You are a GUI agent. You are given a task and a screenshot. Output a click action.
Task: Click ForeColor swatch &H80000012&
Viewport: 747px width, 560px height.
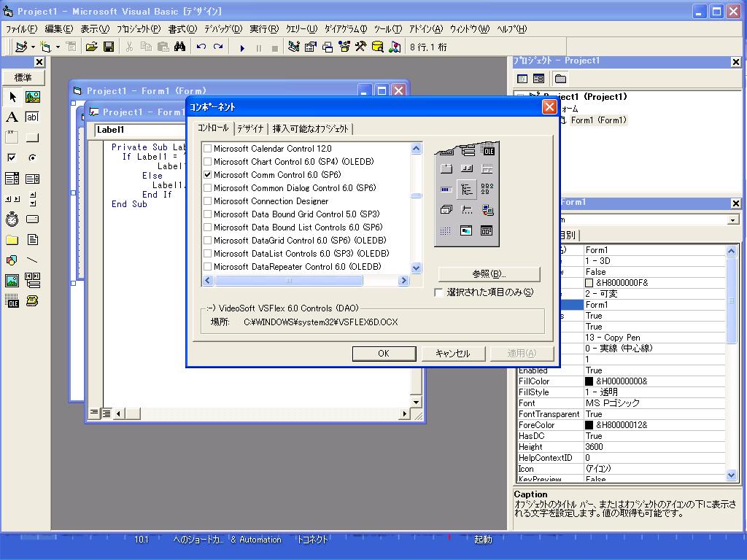(589, 425)
